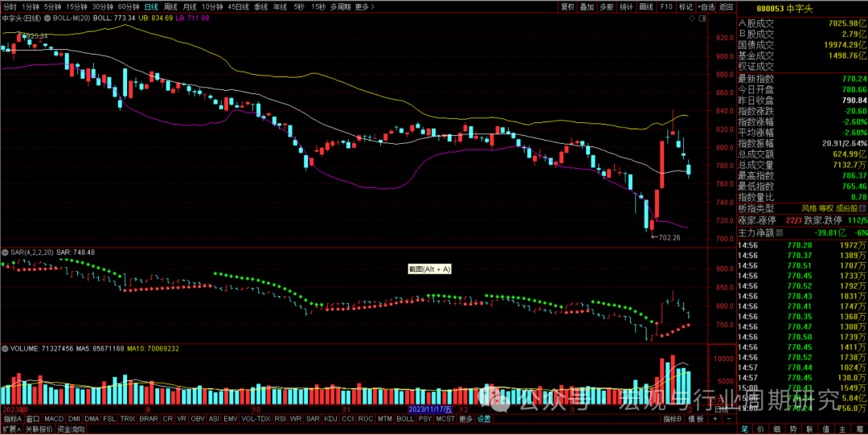Click the 设置 indicator settings button

pos(484,419)
